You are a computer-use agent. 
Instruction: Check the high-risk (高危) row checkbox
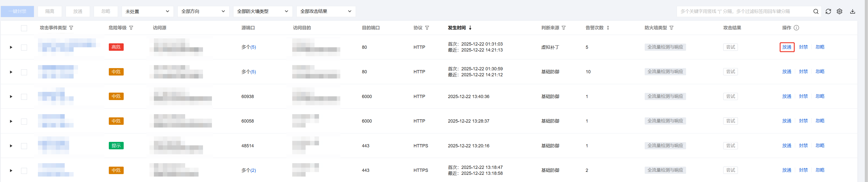point(24,48)
